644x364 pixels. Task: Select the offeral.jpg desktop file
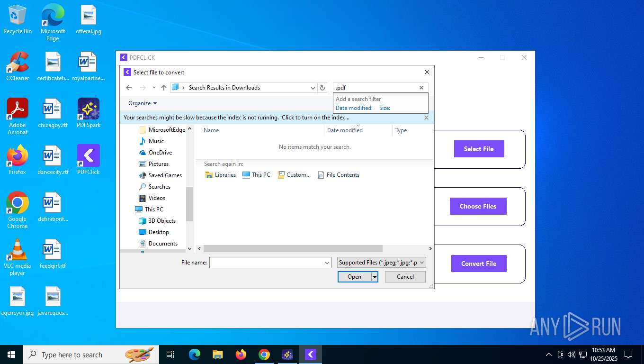[89, 20]
